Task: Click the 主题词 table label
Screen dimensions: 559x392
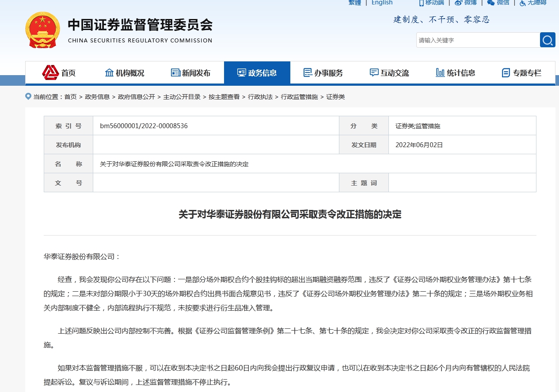Action: pos(364,183)
